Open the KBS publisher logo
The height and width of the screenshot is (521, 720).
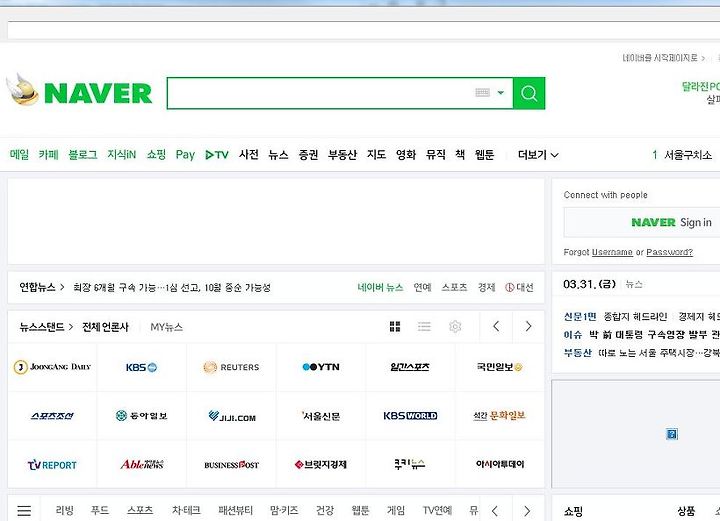pos(141,367)
